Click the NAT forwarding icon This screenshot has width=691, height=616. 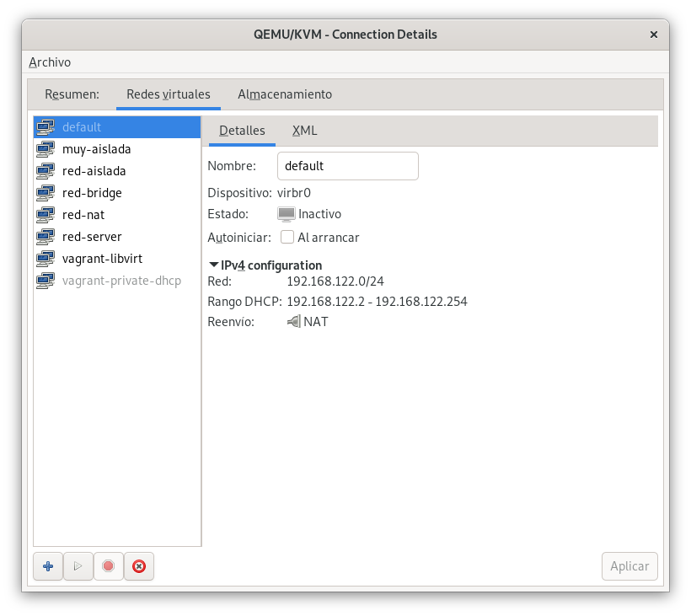coord(294,322)
